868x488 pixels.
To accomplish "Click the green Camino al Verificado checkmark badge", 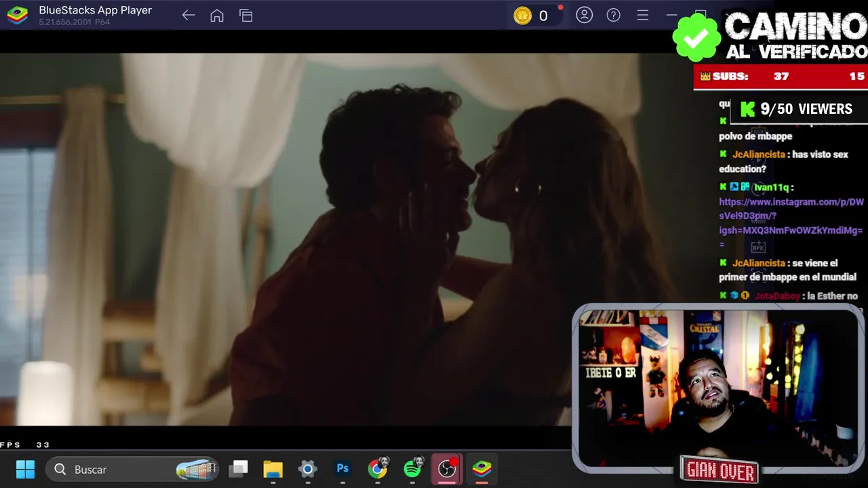I will pyautogui.click(x=696, y=38).
